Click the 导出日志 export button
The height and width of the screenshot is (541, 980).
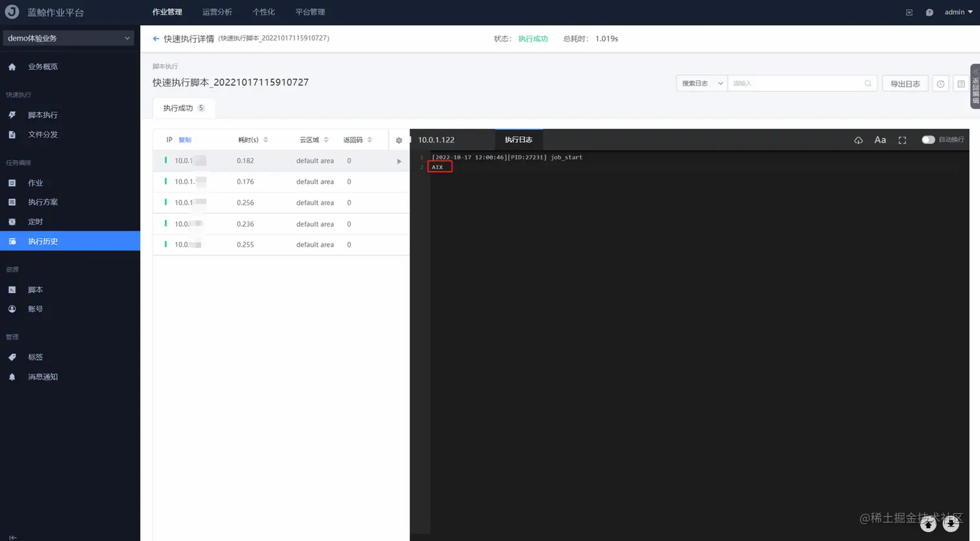pos(905,84)
